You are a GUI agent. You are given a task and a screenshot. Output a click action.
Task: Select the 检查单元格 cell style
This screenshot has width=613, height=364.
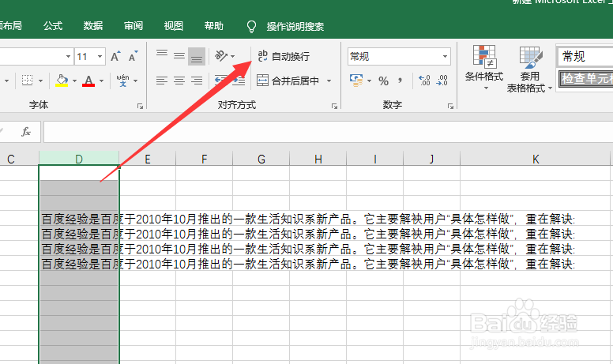tap(585, 78)
